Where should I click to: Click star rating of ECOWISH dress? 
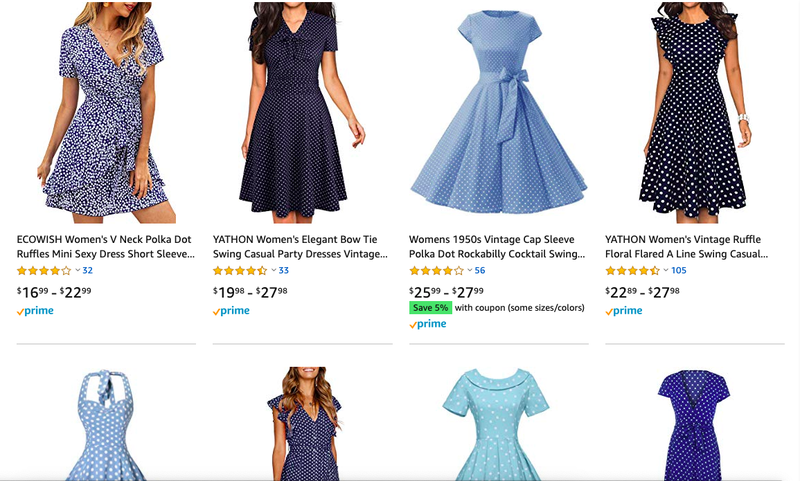click(44, 271)
